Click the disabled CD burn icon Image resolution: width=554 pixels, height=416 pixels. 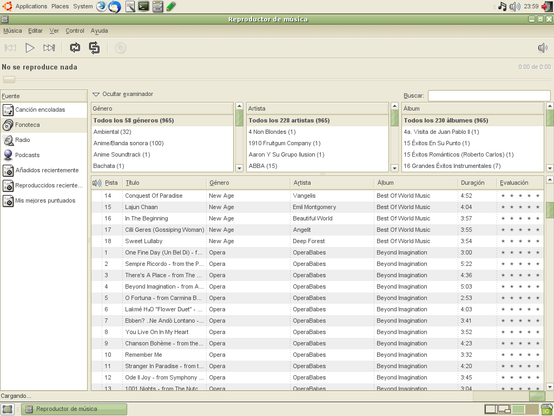tap(120, 48)
